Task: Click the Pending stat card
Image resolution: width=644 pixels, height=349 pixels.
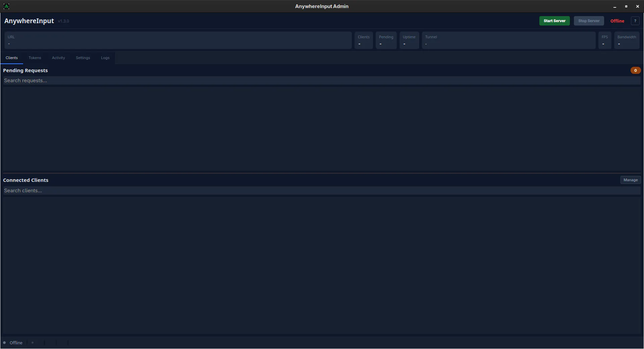Action: (386, 40)
